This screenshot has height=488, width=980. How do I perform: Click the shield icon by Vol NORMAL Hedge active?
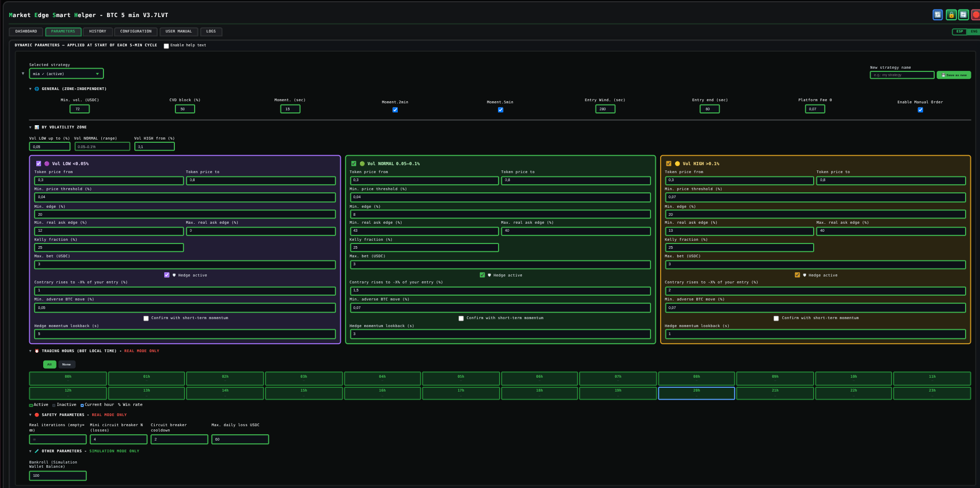click(x=489, y=275)
